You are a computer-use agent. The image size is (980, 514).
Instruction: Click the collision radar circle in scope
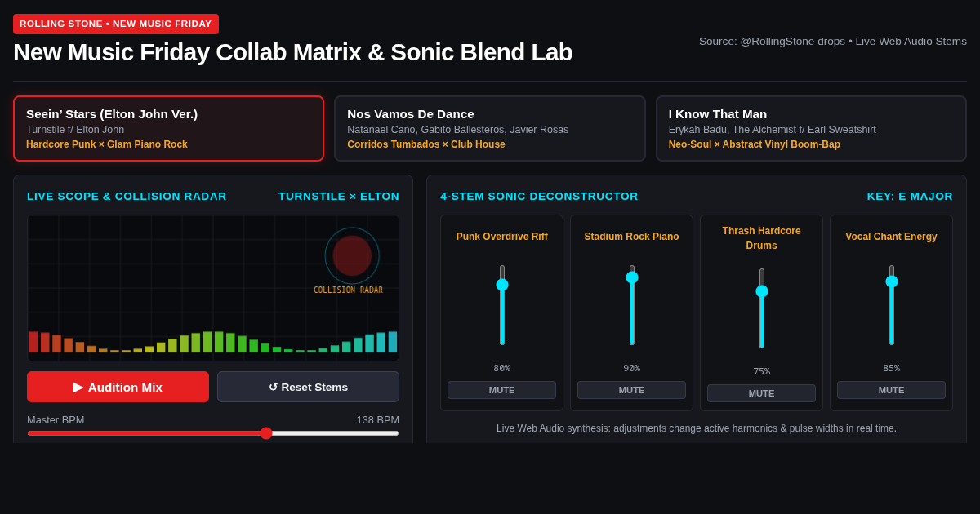click(x=352, y=255)
